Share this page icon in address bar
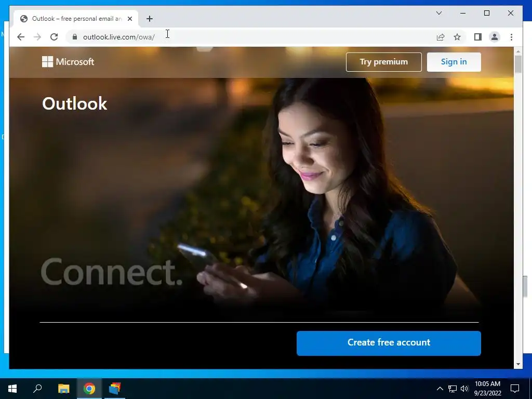Image resolution: width=532 pixels, height=399 pixels. [x=441, y=37]
